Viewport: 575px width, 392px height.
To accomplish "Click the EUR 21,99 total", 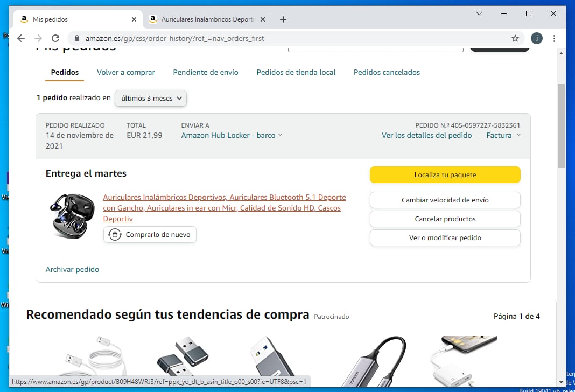I will [x=144, y=135].
